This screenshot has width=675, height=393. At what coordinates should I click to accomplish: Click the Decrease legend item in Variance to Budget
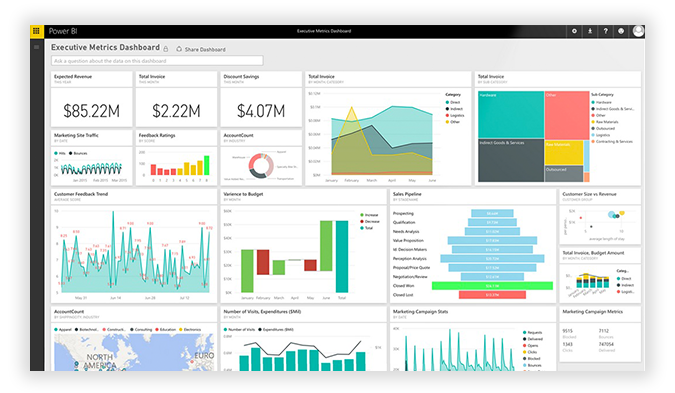(370, 221)
